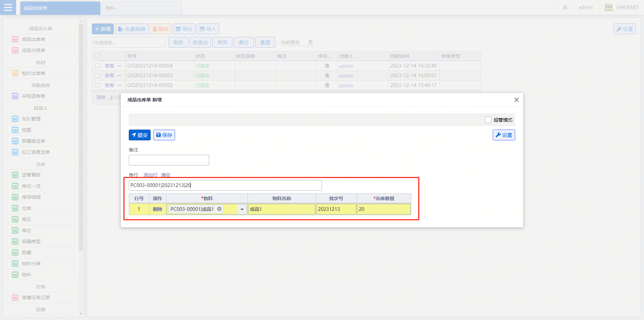This screenshot has height=320, width=644.
Task: Click the 容器类型 sidebar icon
Action: [15, 241]
